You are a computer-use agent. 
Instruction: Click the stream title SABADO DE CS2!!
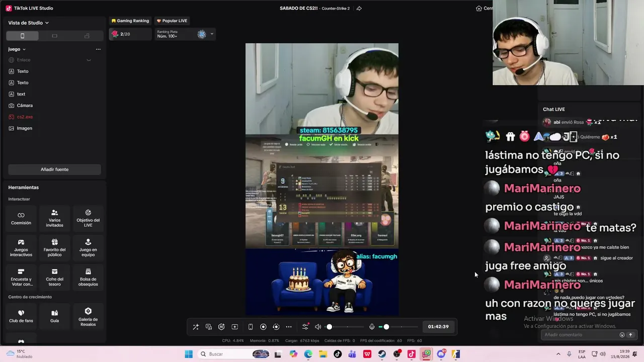[x=299, y=8]
